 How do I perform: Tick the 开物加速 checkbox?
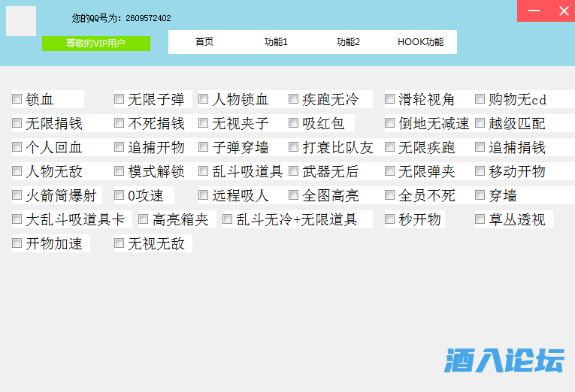17,243
